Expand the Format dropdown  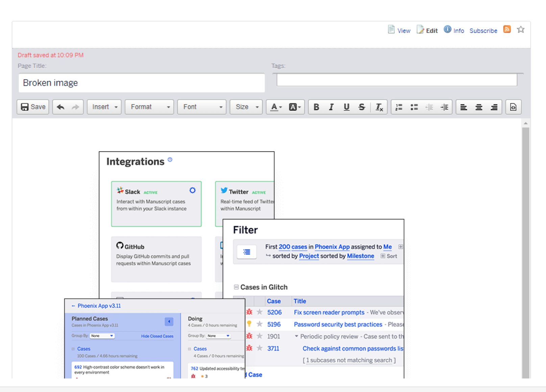[x=149, y=107]
